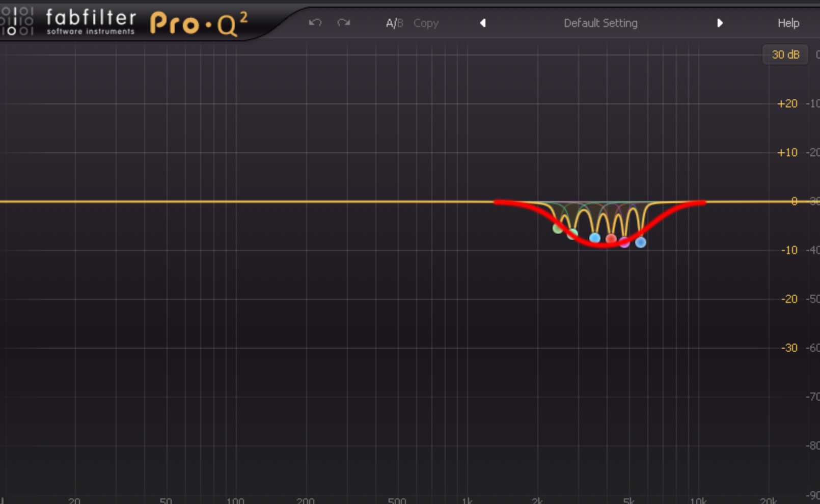This screenshot has width=820, height=504.
Task: Open the 30 dB display range dropdown
Action: 785,54
